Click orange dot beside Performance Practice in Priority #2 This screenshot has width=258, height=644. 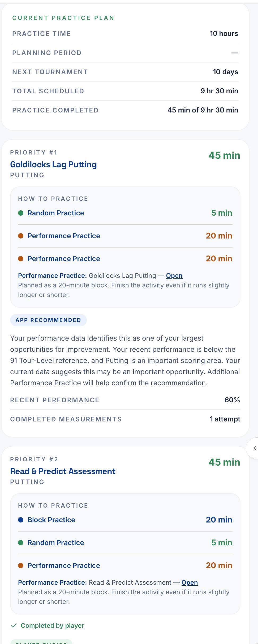[x=21, y=566]
